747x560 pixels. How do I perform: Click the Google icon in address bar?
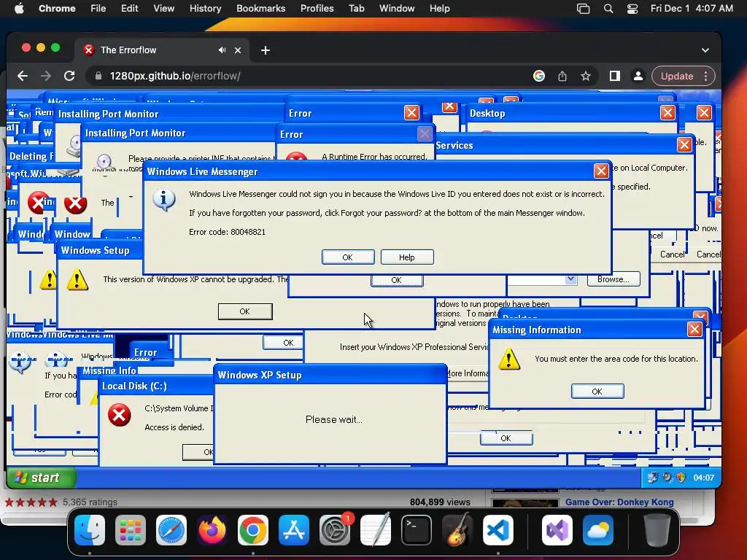(539, 76)
